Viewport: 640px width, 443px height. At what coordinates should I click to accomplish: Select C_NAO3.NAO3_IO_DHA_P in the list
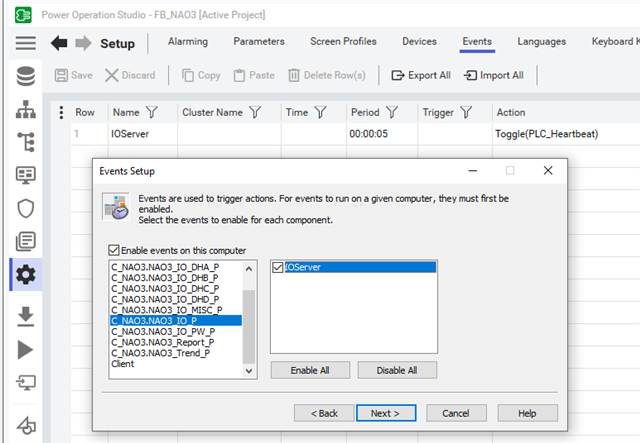pos(176,267)
